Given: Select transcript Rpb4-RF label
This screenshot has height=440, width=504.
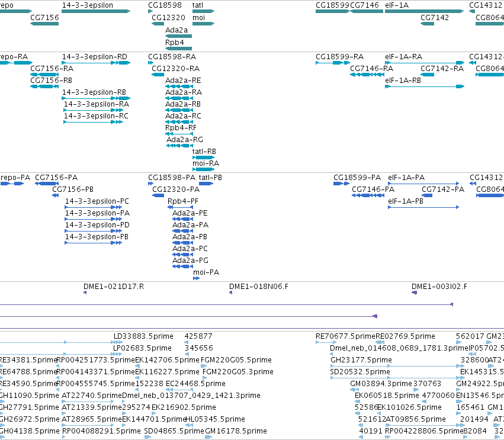Looking at the screenshot, I should click(x=181, y=128).
